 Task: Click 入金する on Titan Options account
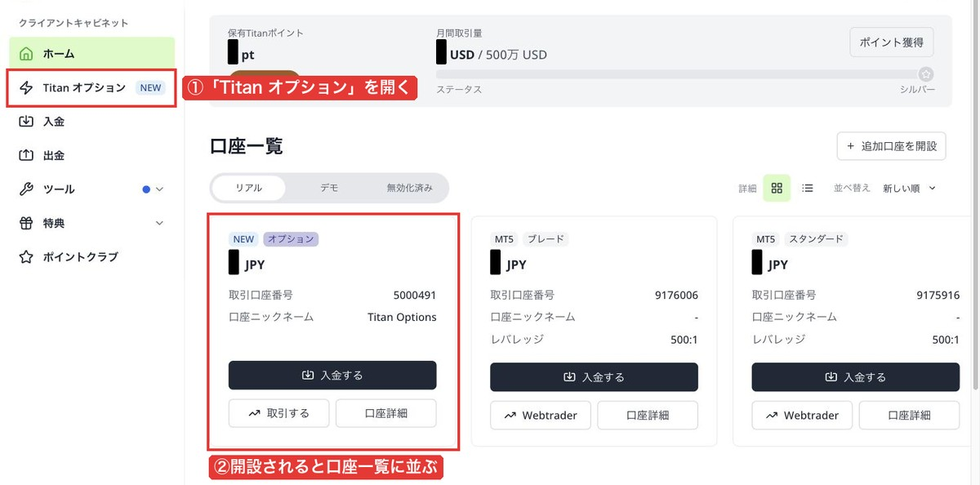click(x=332, y=376)
